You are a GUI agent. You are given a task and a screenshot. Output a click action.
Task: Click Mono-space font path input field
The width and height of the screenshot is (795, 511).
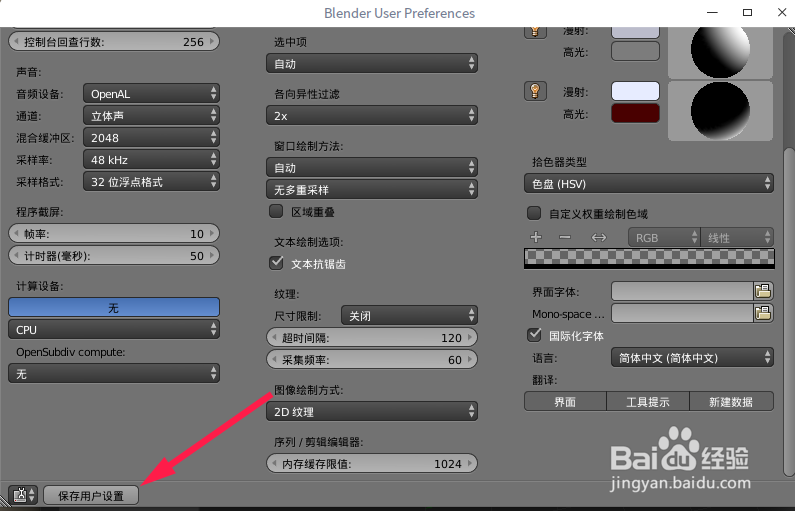point(682,313)
